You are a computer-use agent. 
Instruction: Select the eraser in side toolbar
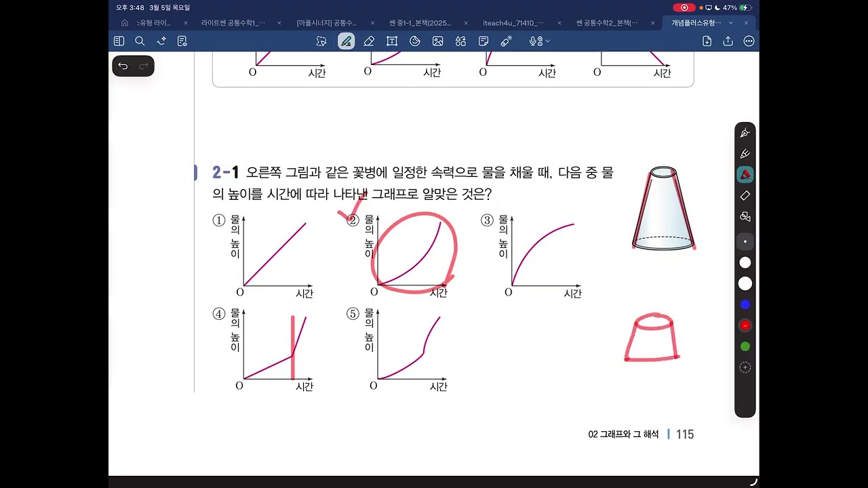[745, 196]
